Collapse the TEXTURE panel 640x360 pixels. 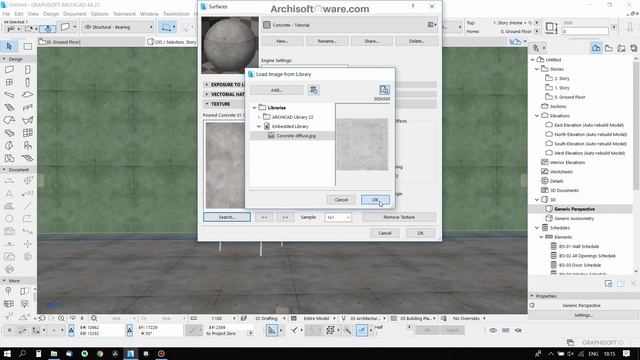(207, 104)
